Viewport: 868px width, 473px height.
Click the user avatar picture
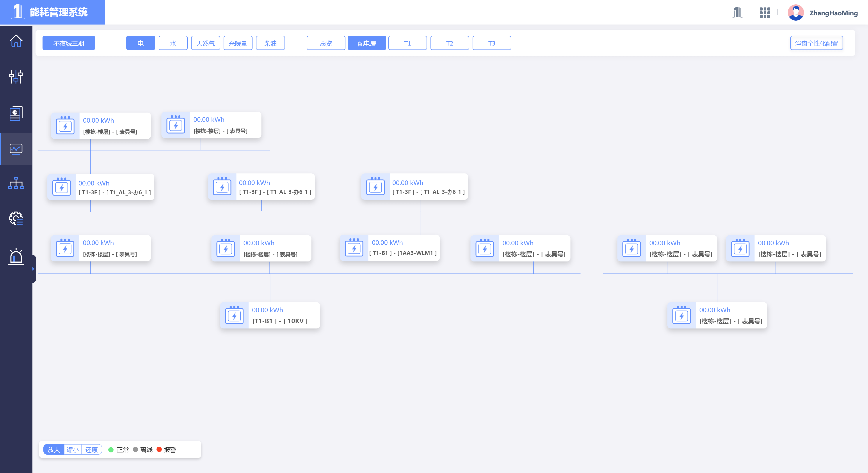pos(795,13)
